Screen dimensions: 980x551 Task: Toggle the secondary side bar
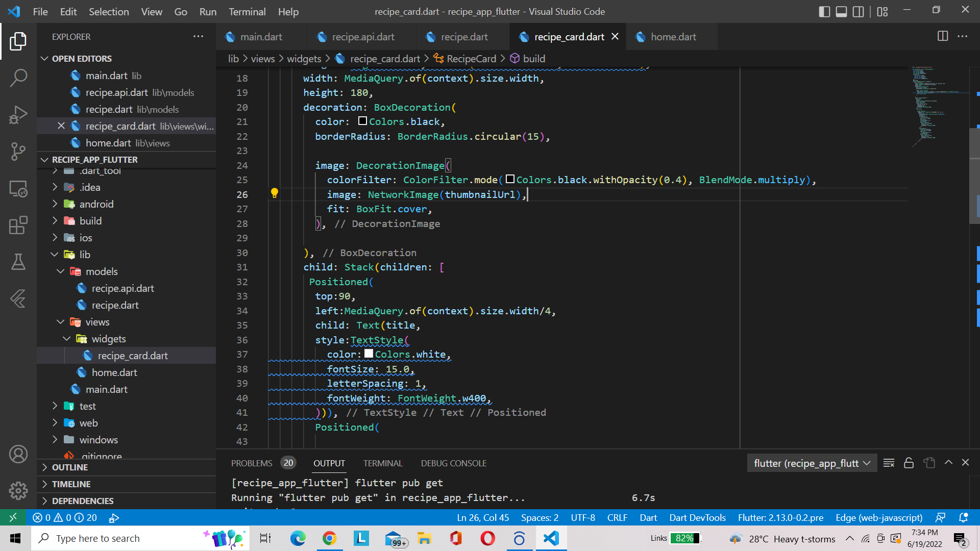click(x=859, y=11)
